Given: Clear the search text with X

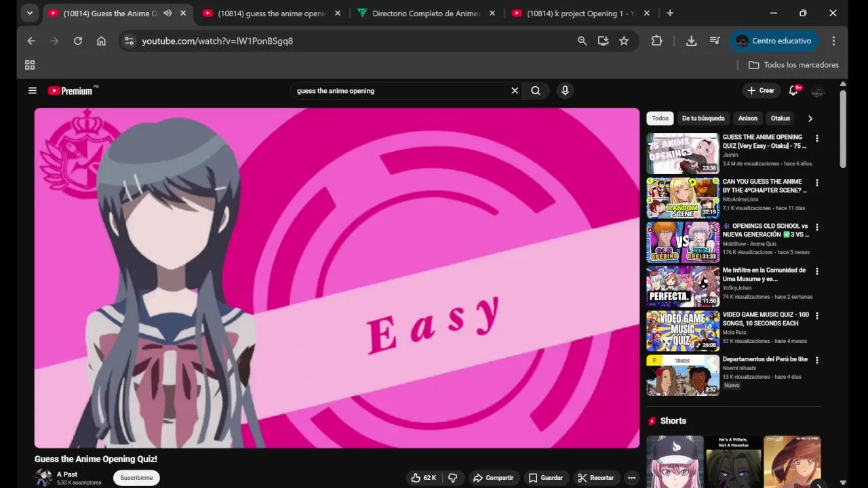Looking at the screenshot, I should (515, 90).
